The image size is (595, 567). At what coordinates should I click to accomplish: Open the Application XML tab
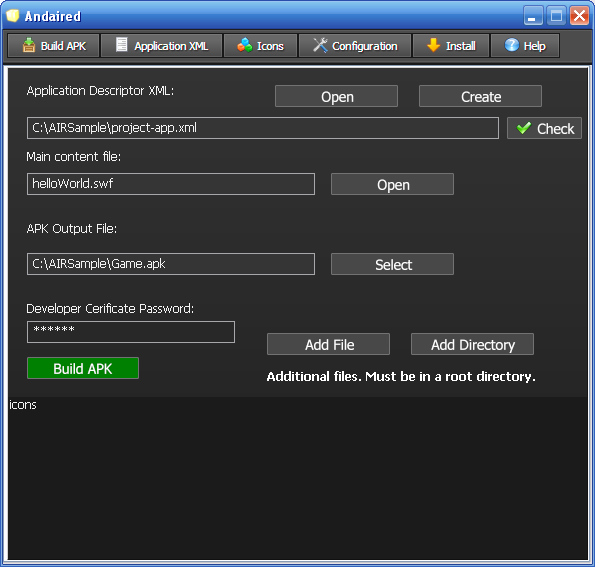click(x=161, y=46)
